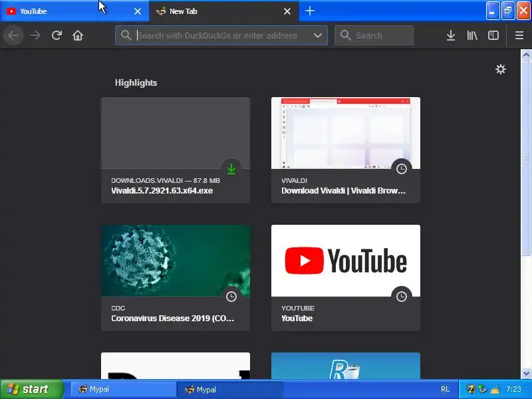This screenshot has width=532, height=399.
Task: Click the system tray clock 7:23
Action: 513,389
